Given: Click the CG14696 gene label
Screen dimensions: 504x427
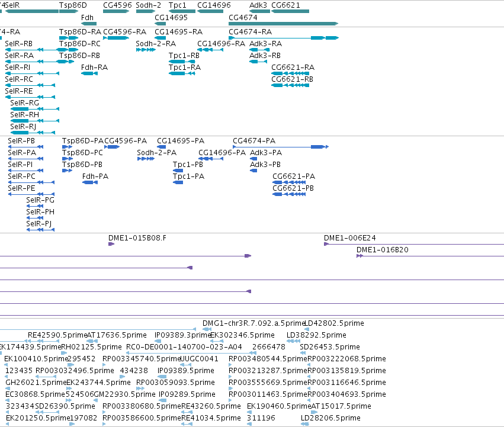Looking at the screenshot, I should coord(214,5).
